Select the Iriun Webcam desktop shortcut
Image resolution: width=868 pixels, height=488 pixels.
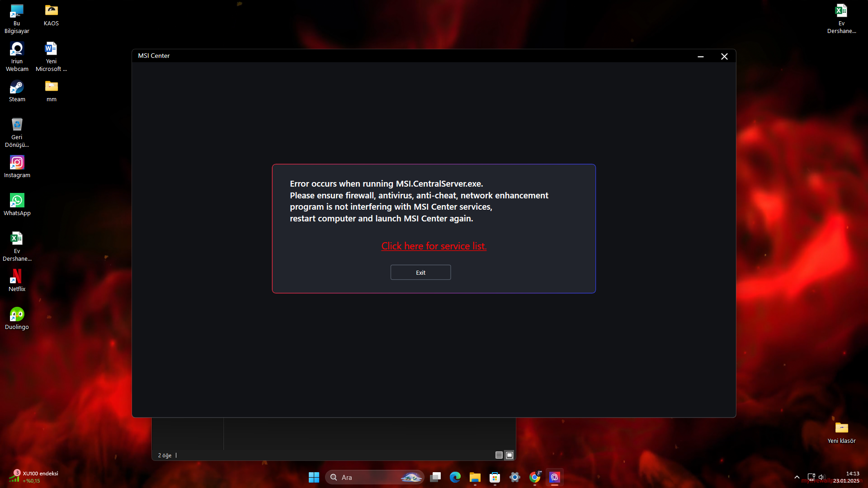click(x=17, y=57)
